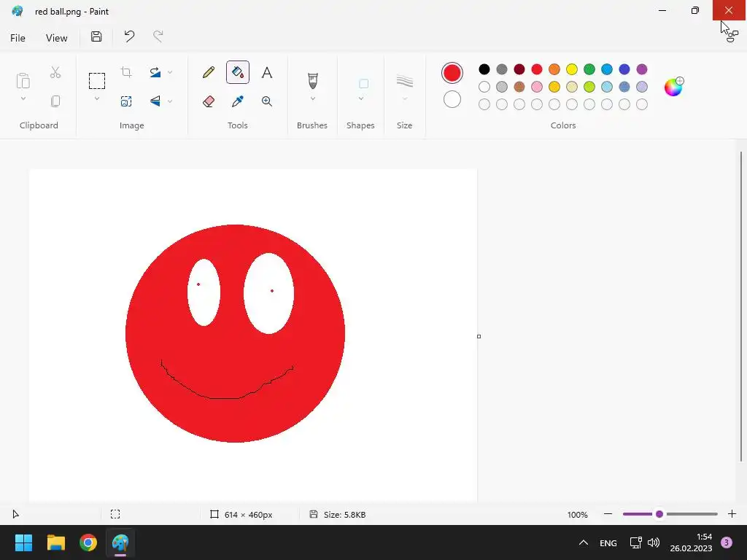
Task: Click the Save floppy disk icon
Action: 96,37
